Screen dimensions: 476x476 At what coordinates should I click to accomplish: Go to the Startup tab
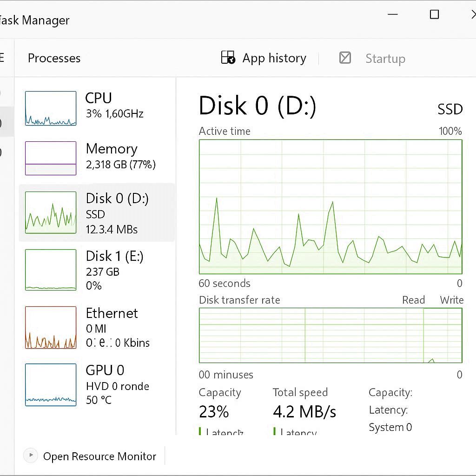[385, 59]
